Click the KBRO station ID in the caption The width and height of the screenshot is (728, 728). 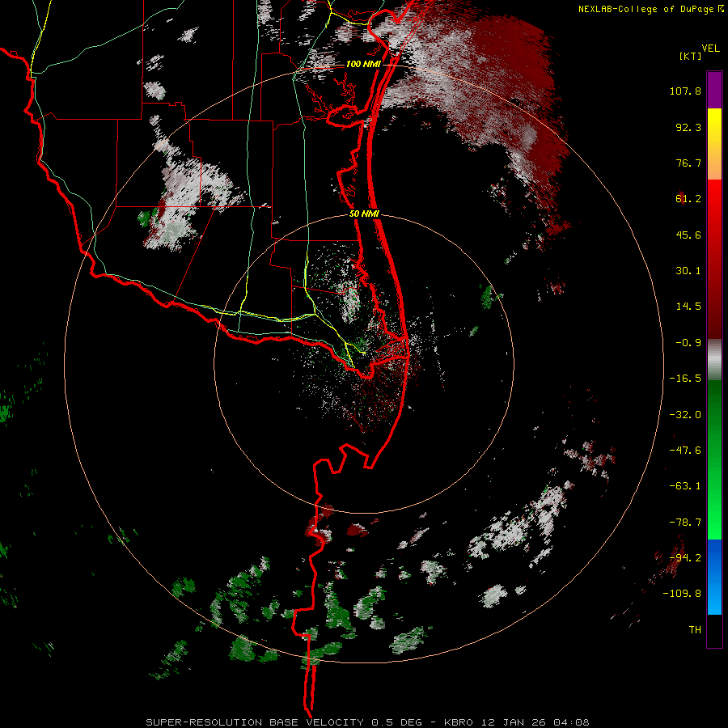pos(459,722)
